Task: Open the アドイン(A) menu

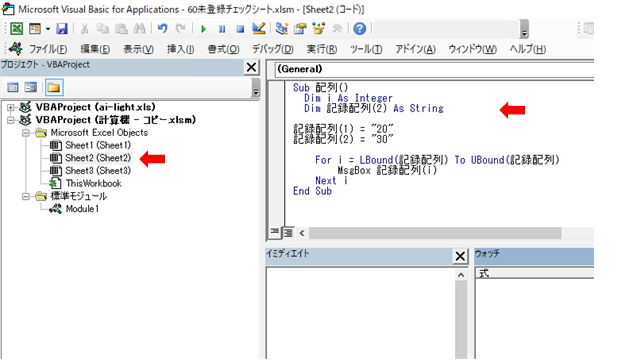Action: coord(415,49)
